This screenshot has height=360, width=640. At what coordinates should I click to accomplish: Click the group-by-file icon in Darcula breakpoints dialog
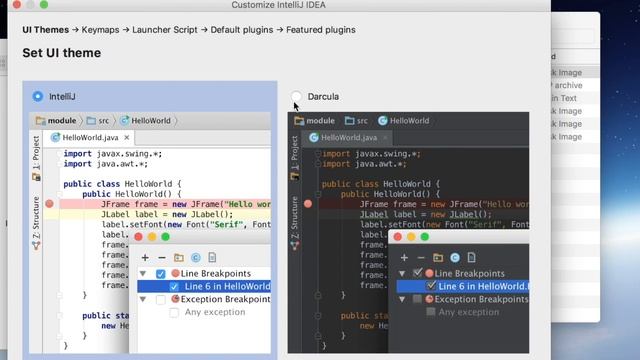tap(471, 258)
